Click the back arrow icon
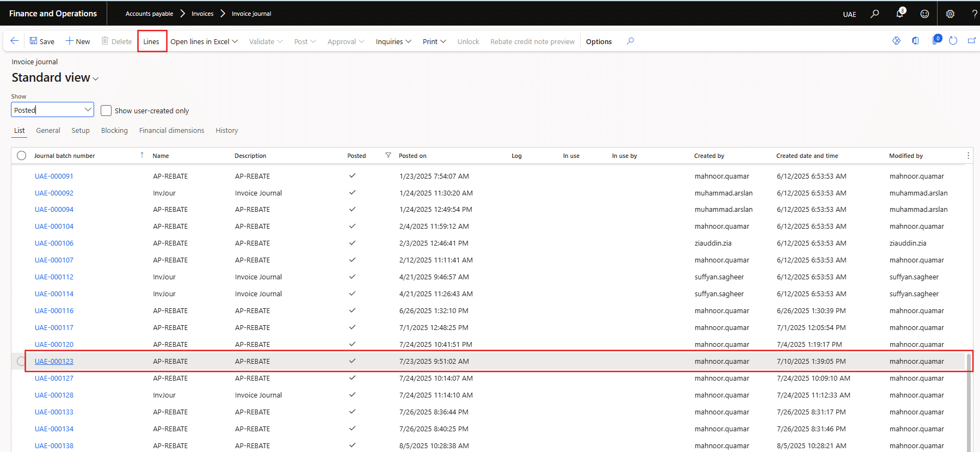 coord(15,41)
